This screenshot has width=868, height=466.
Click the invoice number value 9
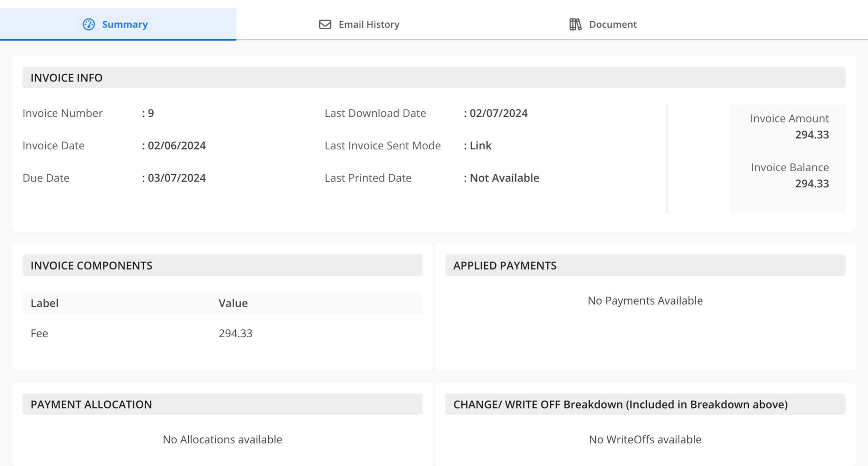tap(151, 113)
